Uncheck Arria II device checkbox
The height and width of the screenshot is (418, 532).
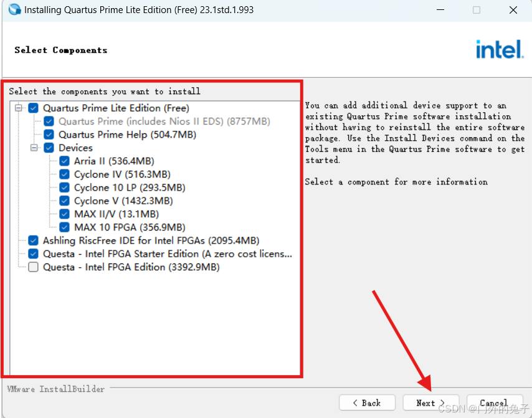coord(64,161)
